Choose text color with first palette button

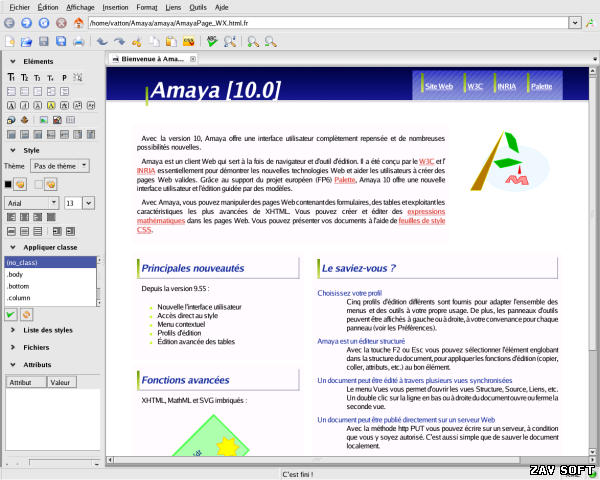coord(20,184)
